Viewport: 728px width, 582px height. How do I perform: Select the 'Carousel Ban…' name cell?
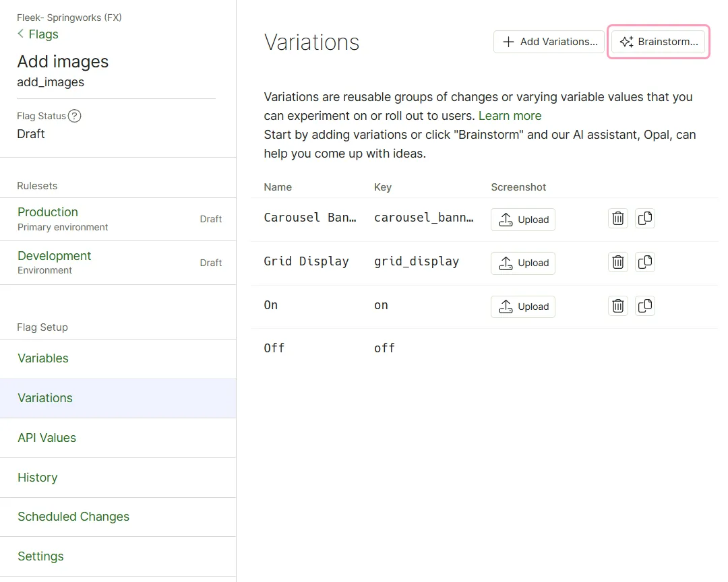(x=310, y=218)
